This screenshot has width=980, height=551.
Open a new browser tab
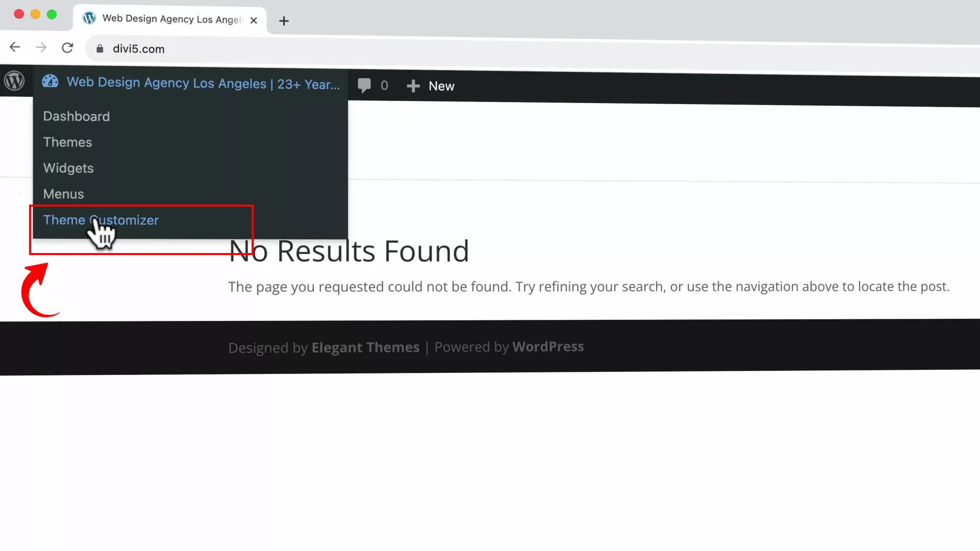(284, 21)
